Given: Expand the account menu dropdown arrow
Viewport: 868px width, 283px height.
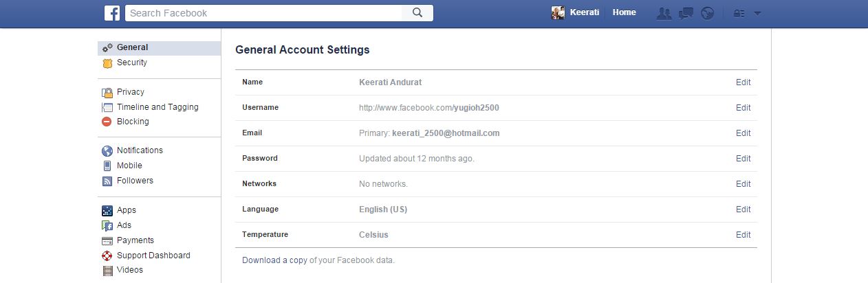Looking at the screenshot, I should tap(757, 13).
